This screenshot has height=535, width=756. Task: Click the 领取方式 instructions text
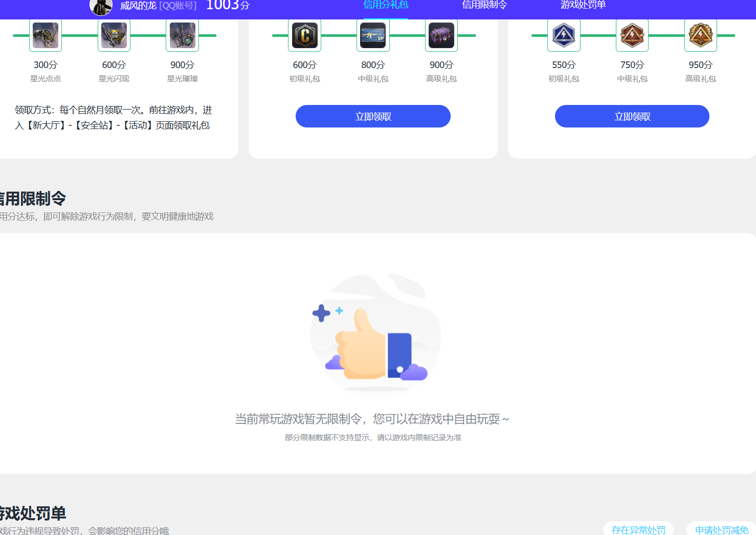click(114, 118)
